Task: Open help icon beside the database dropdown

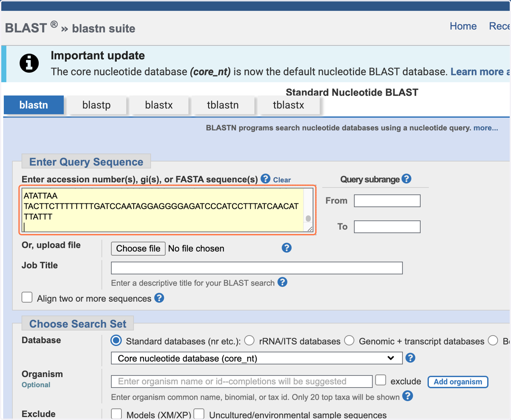Action: pyautogui.click(x=411, y=358)
